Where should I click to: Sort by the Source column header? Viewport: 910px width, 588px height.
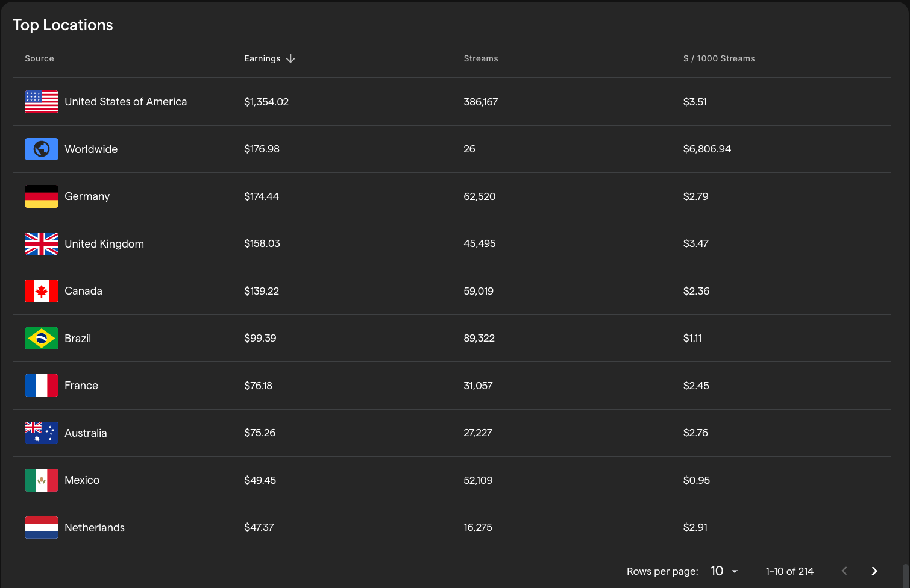[x=39, y=58]
